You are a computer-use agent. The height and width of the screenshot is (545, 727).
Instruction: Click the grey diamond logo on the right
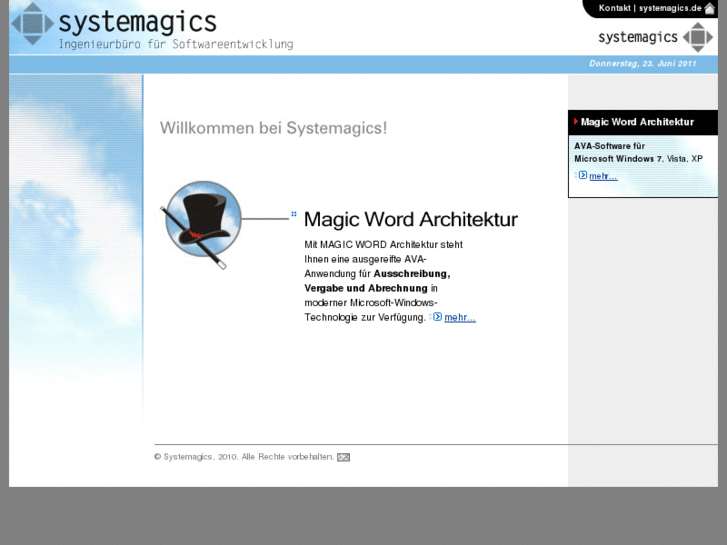698,37
